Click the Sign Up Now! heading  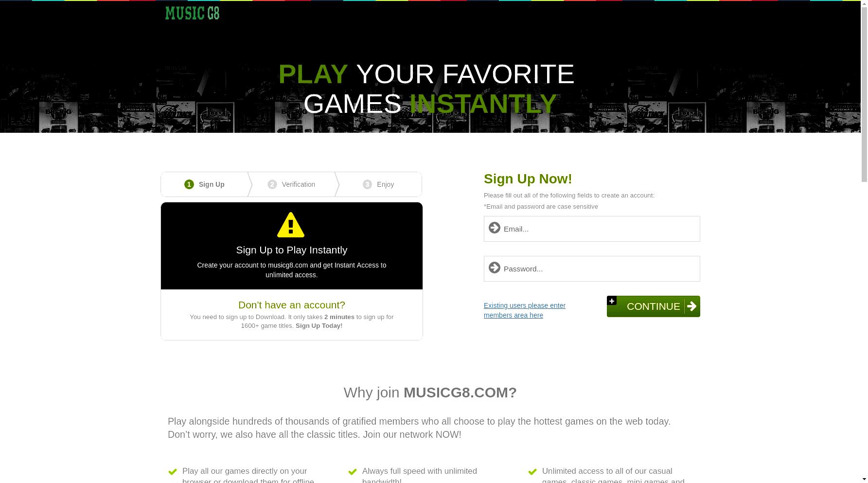528,179
